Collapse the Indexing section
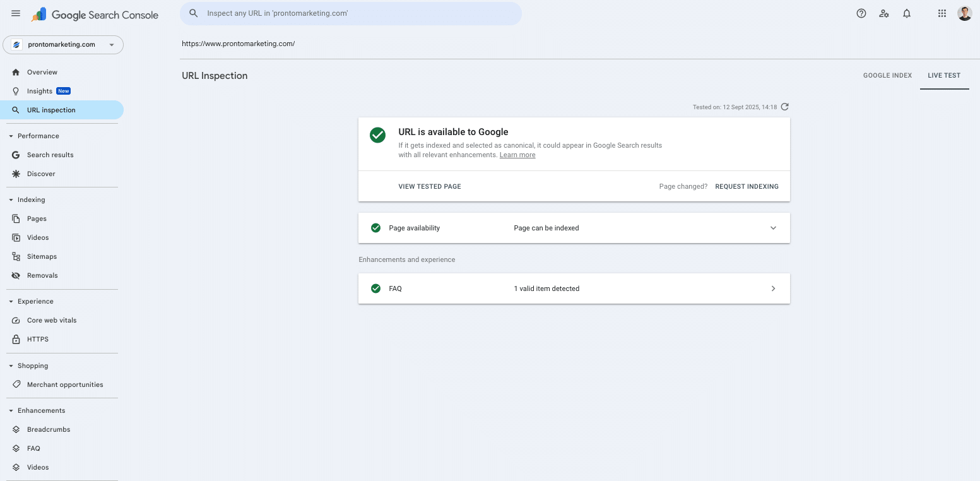980x481 pixels. tap(11, 199)
